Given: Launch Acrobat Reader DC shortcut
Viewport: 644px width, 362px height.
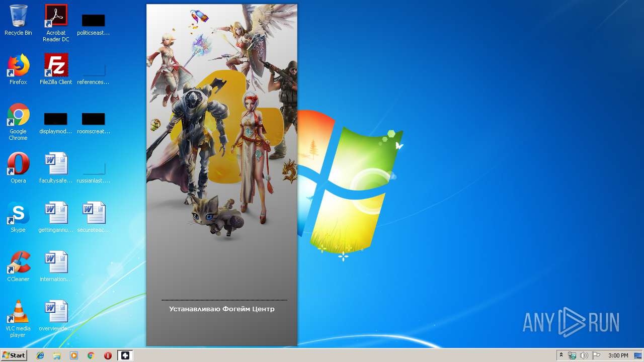Looking at the screenshot, I should click(56, 23).
